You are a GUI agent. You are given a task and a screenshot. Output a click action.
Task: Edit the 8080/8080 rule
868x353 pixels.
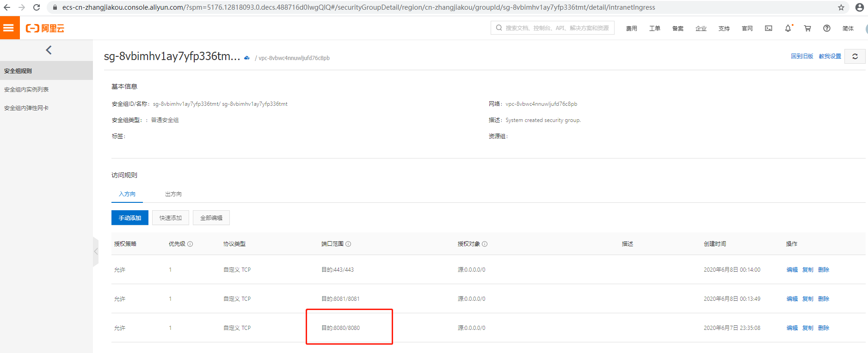[x=792, y=328]
